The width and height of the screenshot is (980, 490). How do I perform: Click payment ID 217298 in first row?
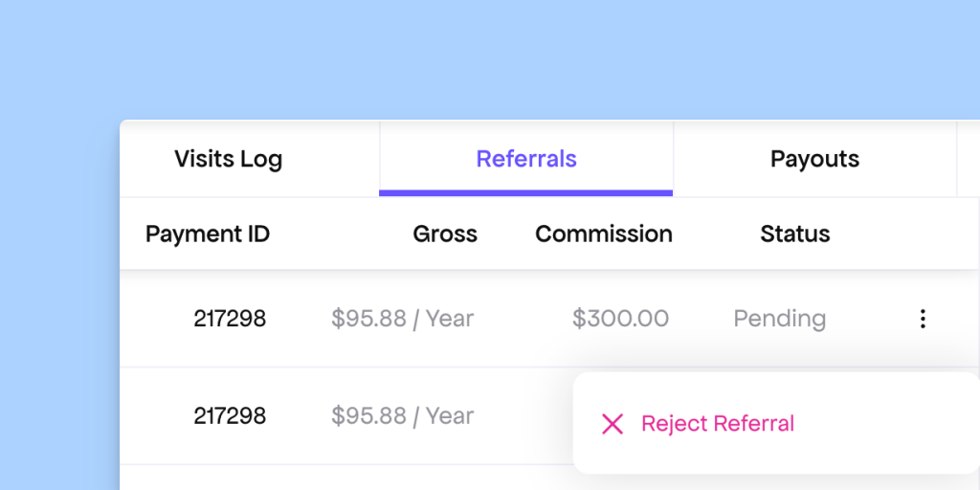click(x=230, y=319)
